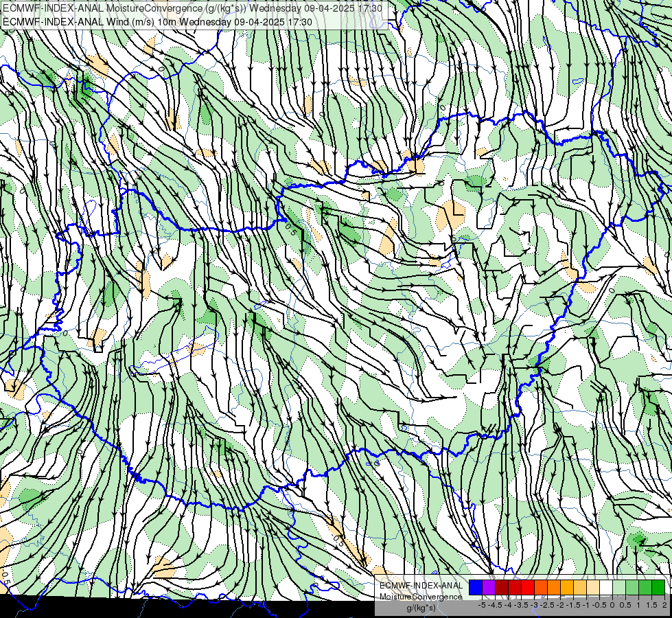
Task: Click the palest green swatch, 0 to 0.5
Action: (x=619, y=588)
